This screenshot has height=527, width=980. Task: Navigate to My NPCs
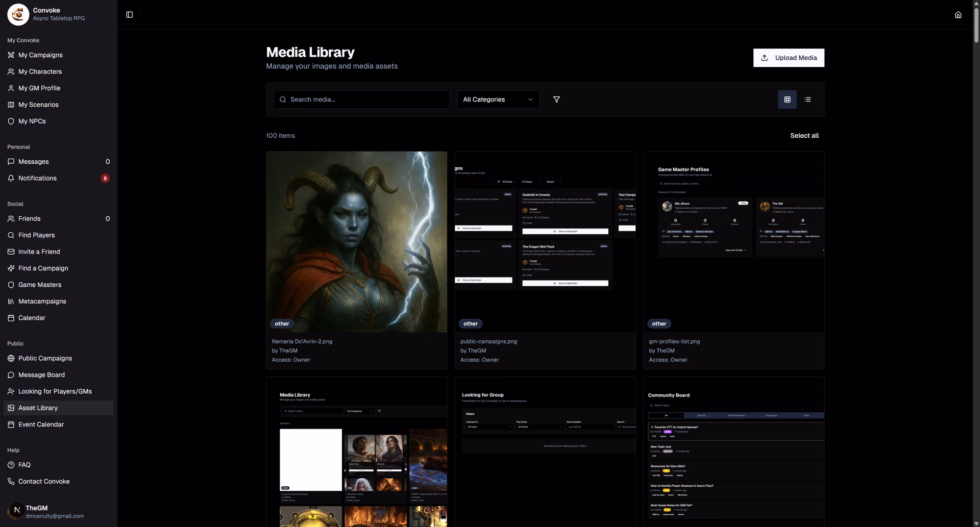coord(32,122)
